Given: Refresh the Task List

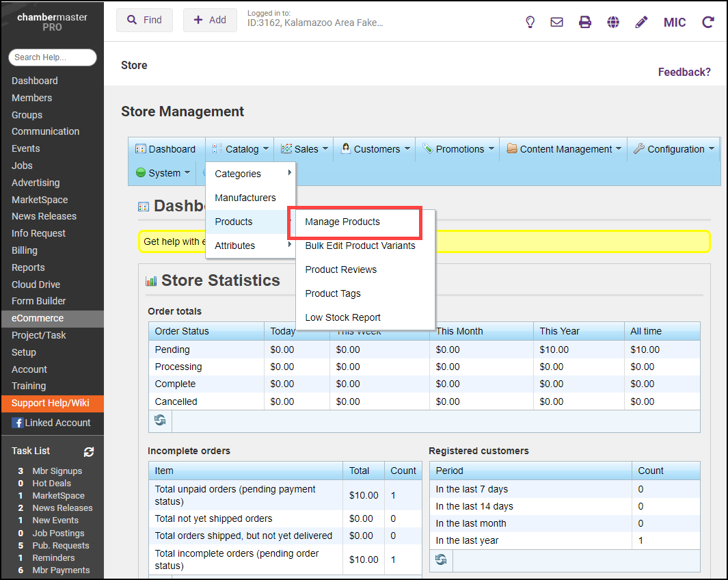Looking at the screenshot, I should 89,451.
